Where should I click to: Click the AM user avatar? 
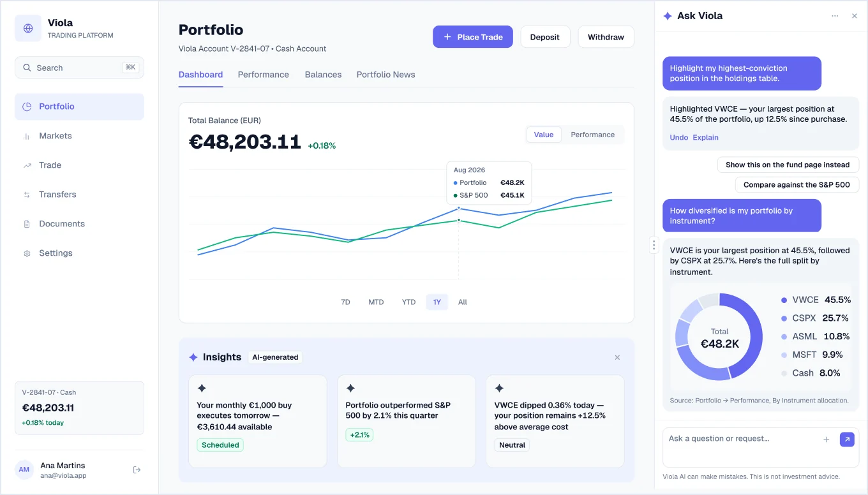24,470
